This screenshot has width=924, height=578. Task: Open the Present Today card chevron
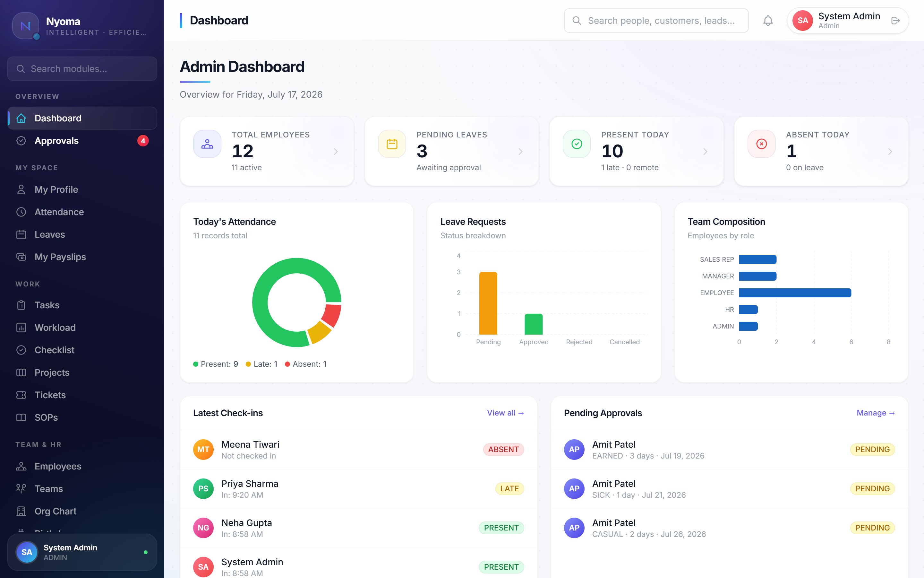[705, 152]
